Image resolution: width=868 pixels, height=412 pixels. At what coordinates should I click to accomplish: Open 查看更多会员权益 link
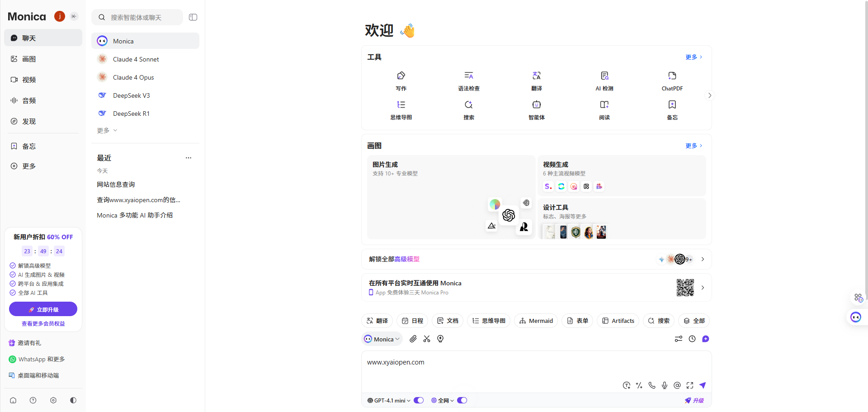click(x=43, y=324)
